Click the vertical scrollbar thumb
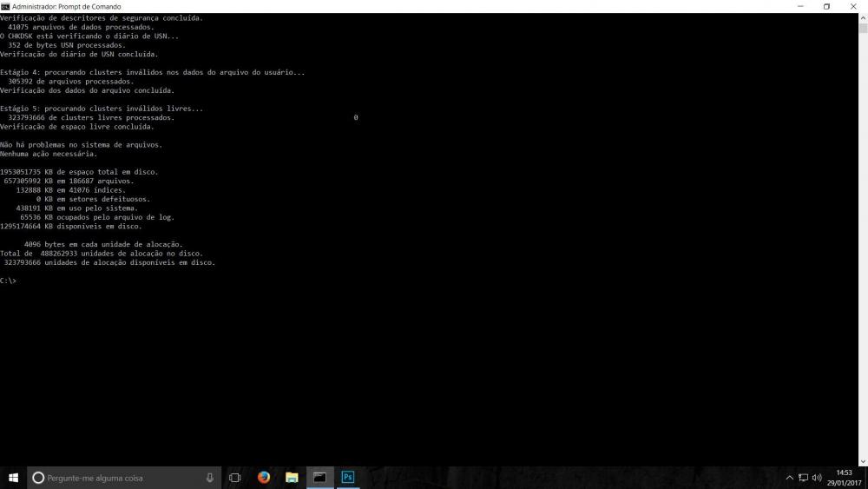Screen dimensions: 868x489 click(x=863, y=29)
